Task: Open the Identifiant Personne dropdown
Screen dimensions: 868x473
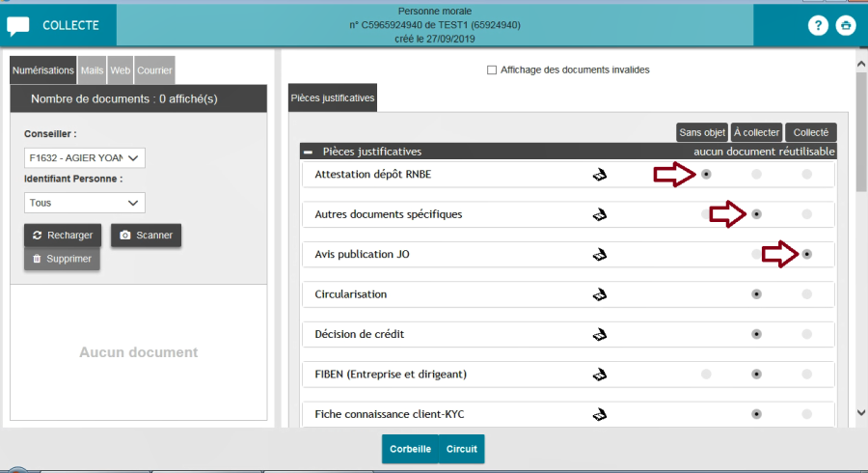Action: click(84, 203)
